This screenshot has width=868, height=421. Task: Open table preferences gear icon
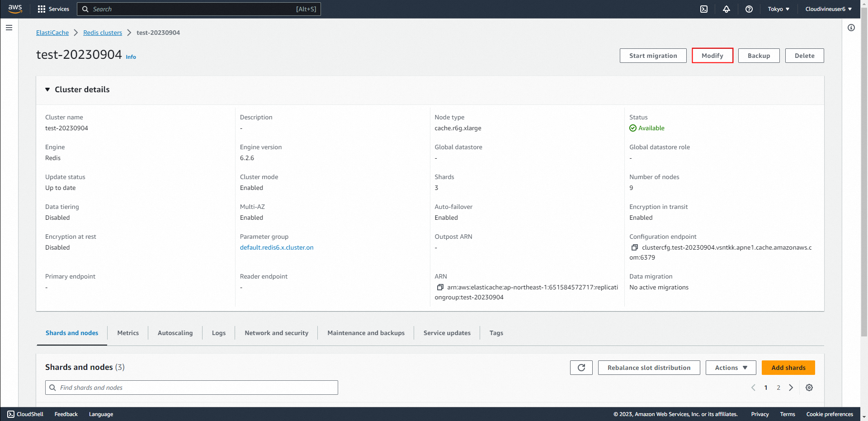tap(809, 388)
